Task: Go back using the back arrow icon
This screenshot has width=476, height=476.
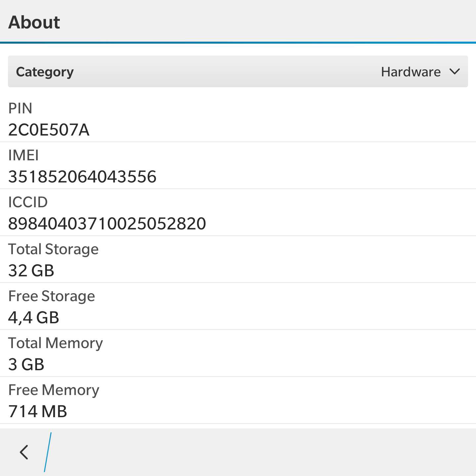Action: 24,452
